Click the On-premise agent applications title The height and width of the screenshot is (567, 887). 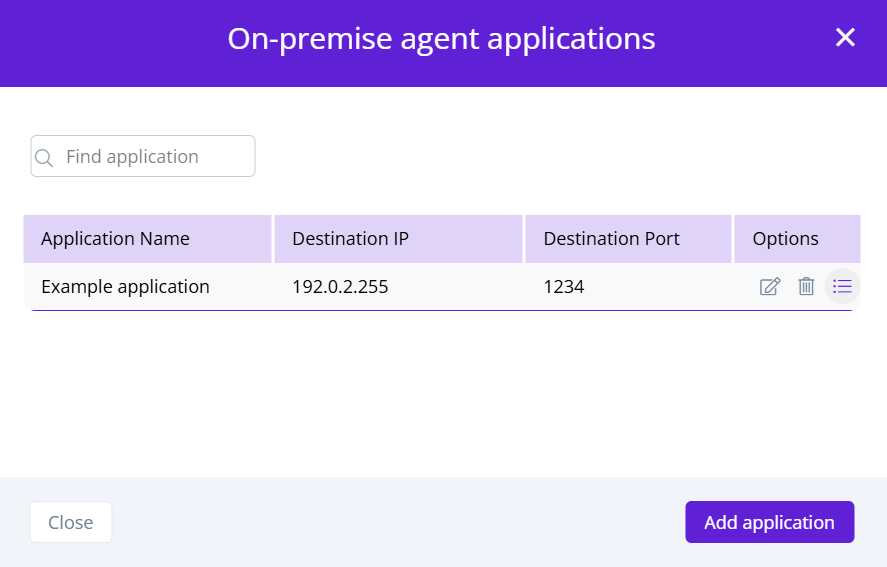tap(441, 39)
